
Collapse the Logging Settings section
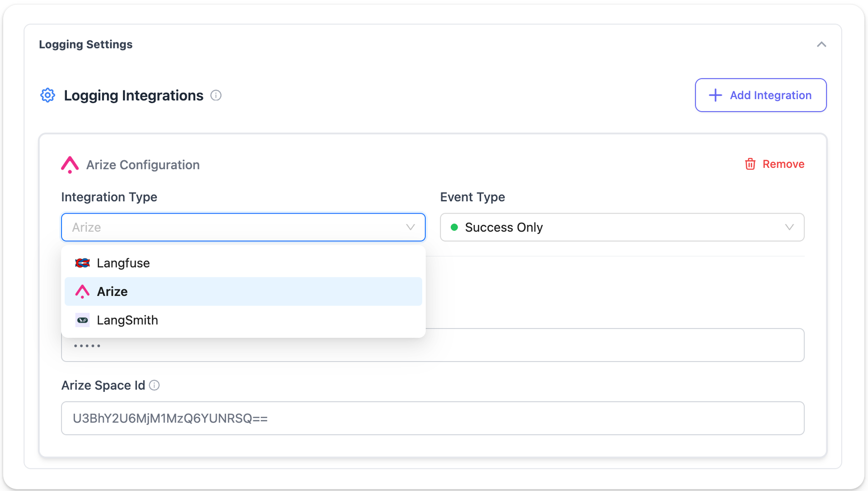click(x=821, y=44)
